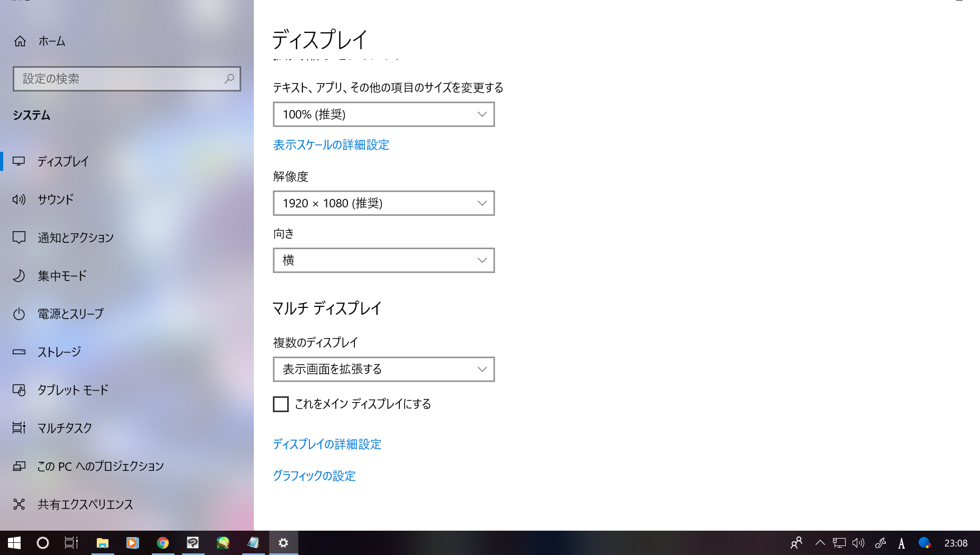The width and height of the screenshot is (980, 555).
Task: Click the テキスト、アプリ、その他の項目のサイズを変更する label
Action: tap(388, 88)
